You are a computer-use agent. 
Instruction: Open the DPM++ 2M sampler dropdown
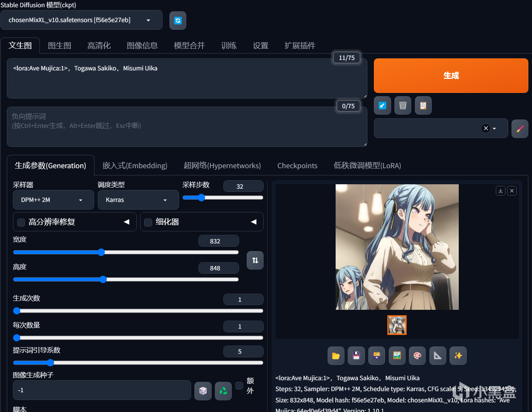[54, 200]
